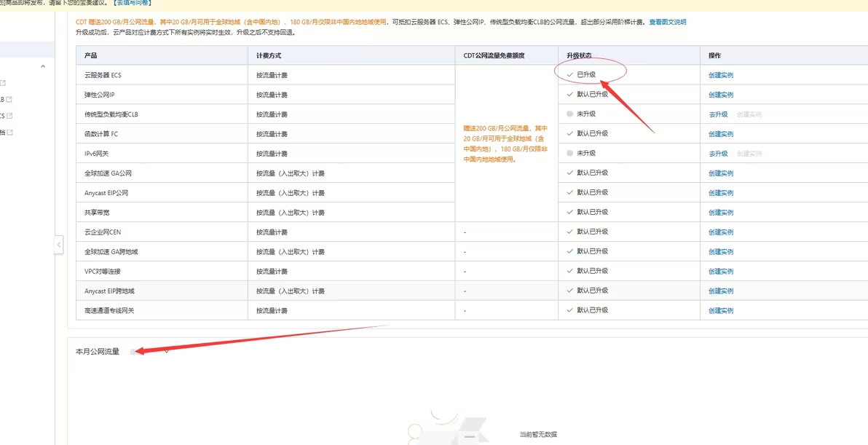Select the Anycast EIP跨地域 product cell
Viewport: 868px width, 445px height.
coord(162,291)
